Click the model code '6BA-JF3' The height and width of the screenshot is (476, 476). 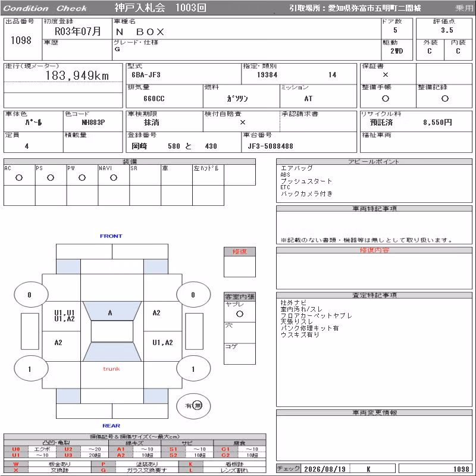[x=146, y=75]
